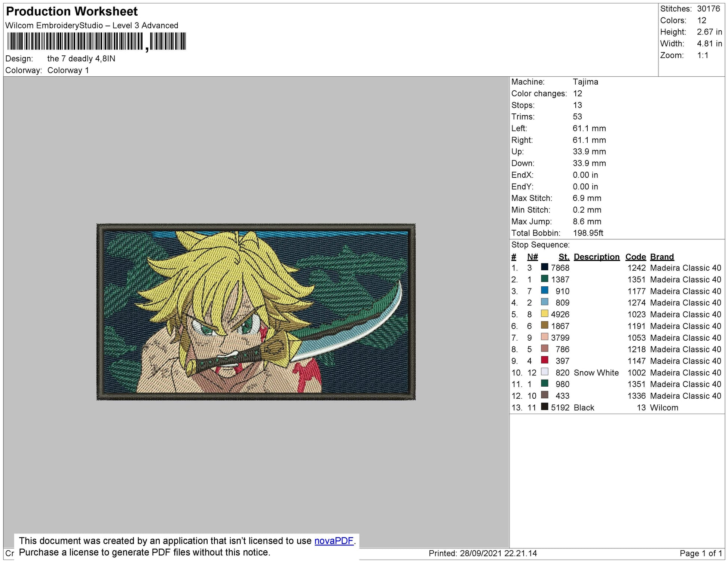Click the machine value 'Tajima'

[x=585, y=82]
